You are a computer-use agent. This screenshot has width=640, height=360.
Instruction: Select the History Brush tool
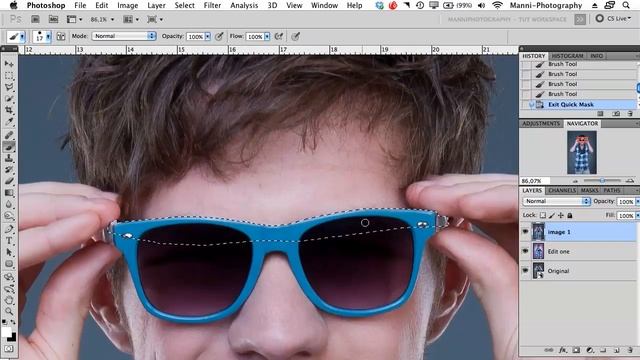click(x=9, y=169)
